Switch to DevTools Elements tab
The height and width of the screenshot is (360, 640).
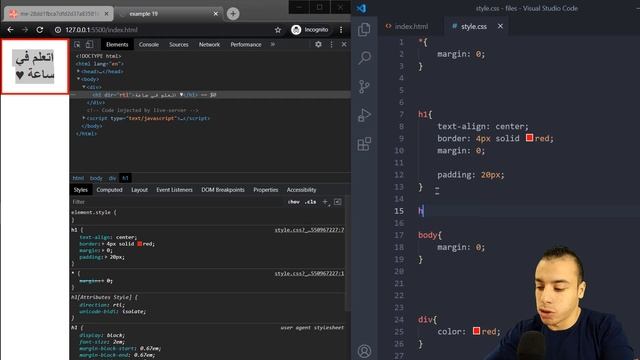click(117, 44)
